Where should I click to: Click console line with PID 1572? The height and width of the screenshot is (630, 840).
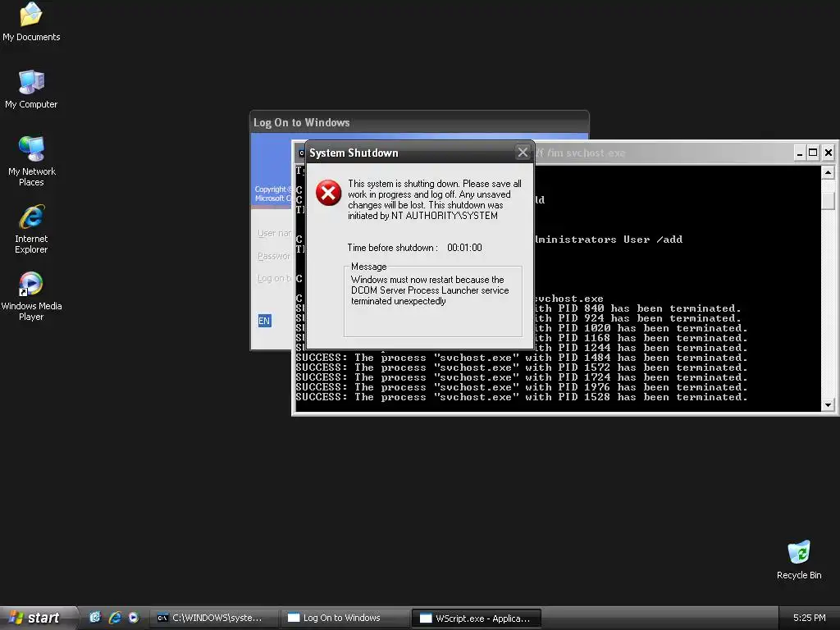coord(521,367)
